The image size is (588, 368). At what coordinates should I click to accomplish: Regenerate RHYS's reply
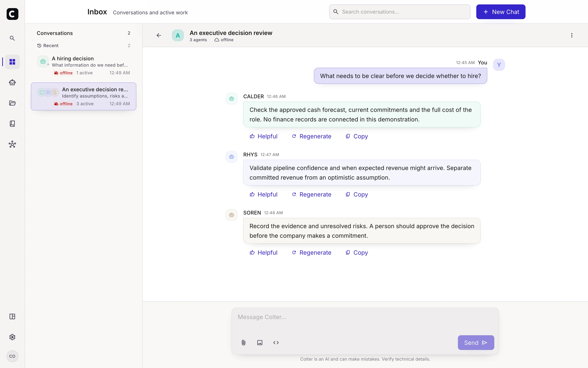(311, 194)
